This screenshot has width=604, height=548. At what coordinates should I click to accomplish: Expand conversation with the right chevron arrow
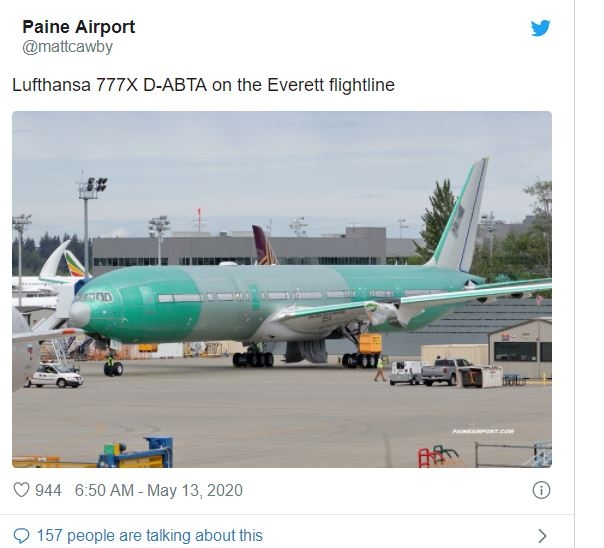tap(543, 535)
